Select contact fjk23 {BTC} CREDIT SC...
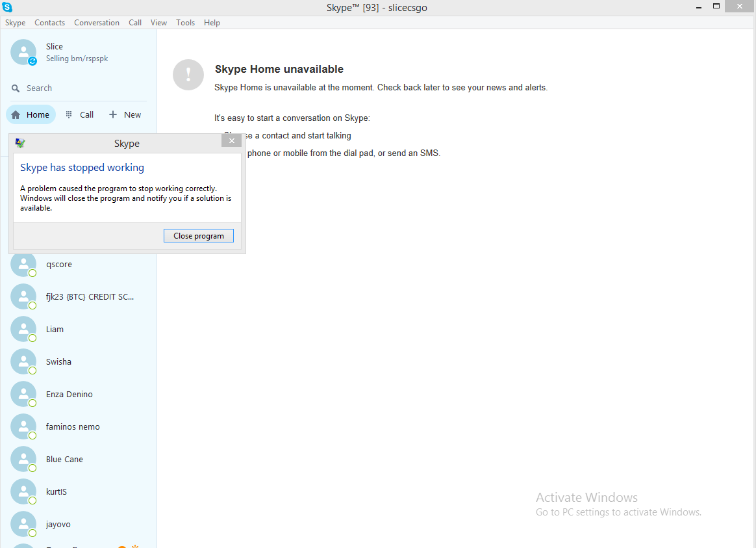The height and width of the screenshot is (548, 756). (x=79, y=296)
